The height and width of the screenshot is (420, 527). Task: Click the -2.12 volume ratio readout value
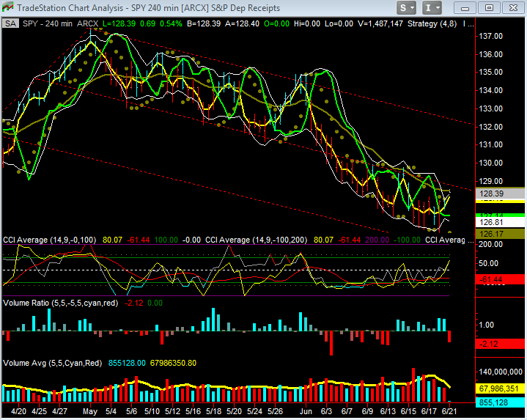point(134,303)
